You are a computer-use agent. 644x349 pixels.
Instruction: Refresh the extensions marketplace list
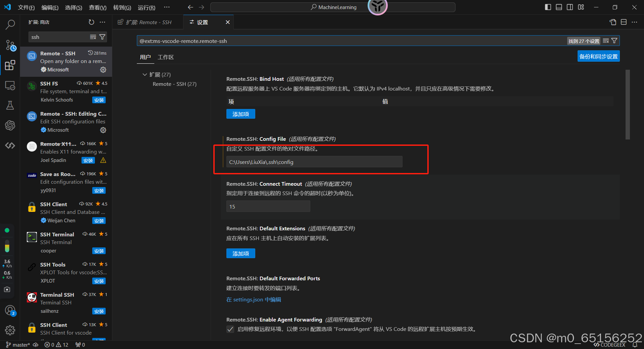(91, 22)
